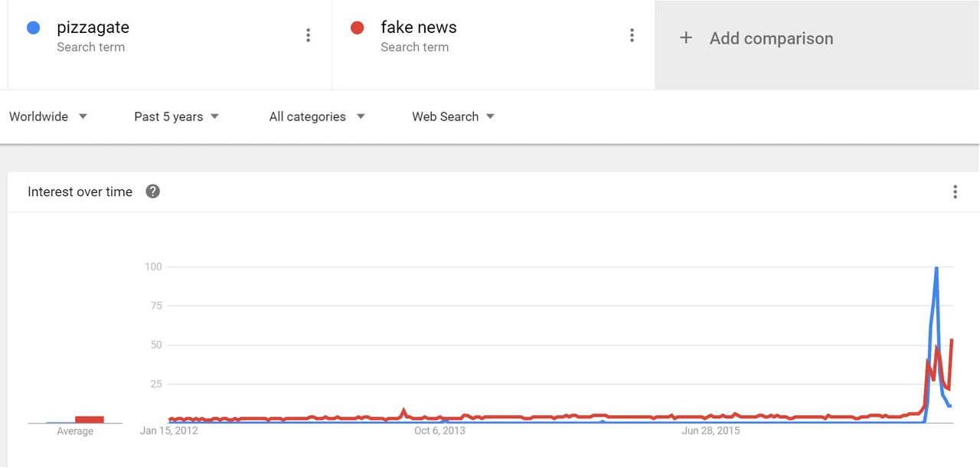Open the Past 5 years time dropdown
Screen dimensions: 980x468
[x=177, y=116]
